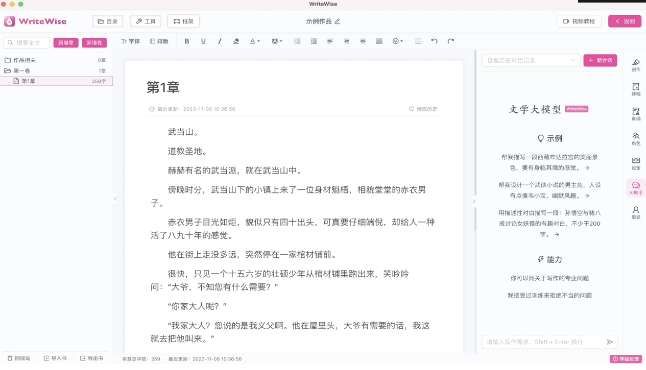
Task: Click the eraser clear-format icon
Action: click(x=236, y=41)
